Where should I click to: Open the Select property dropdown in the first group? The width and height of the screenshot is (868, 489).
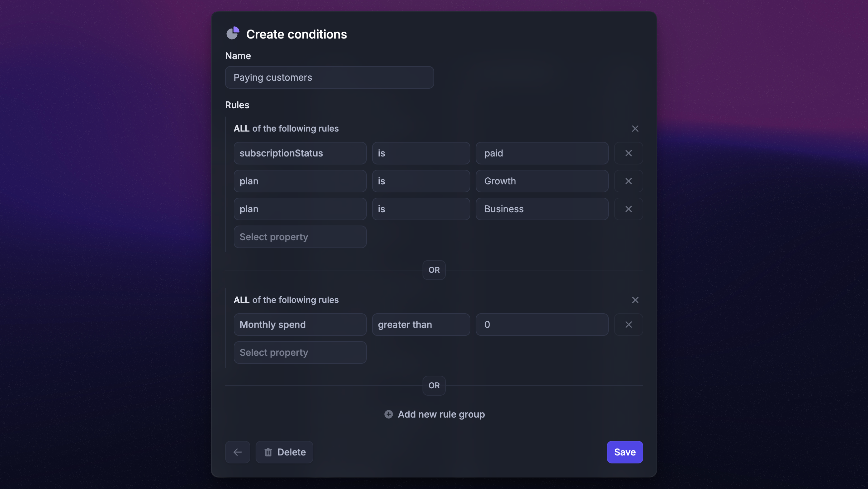[300, 237]
